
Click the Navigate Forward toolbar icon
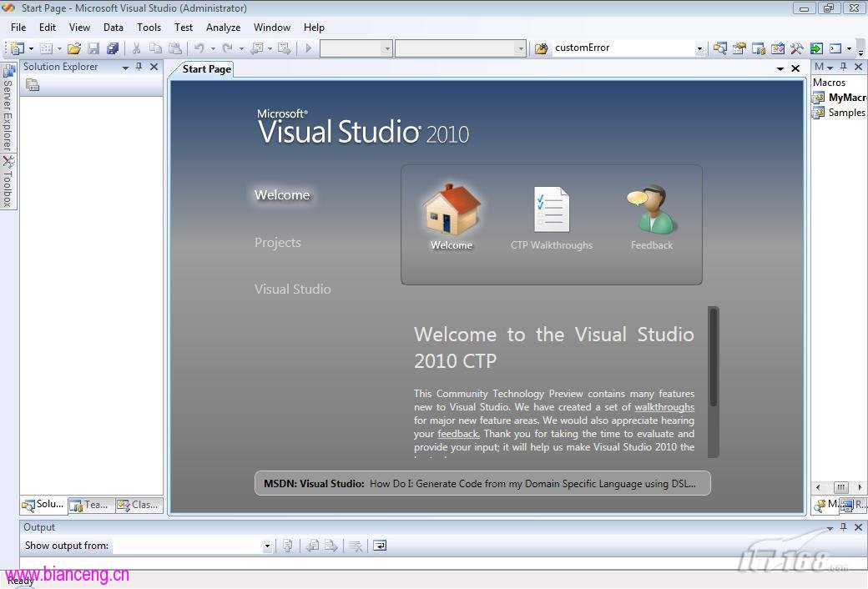pyautogui.click(x=284, y=48)
